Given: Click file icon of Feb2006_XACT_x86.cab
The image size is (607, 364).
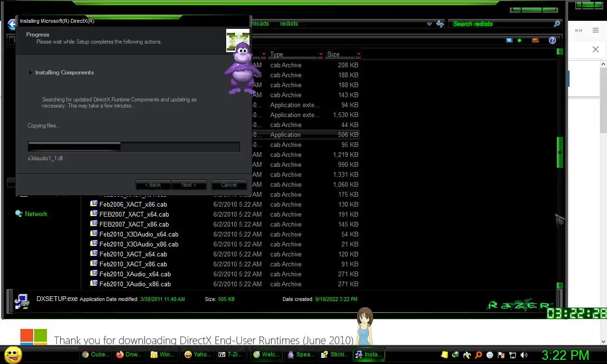Looking at the screenshot, I should coord(94,204).
